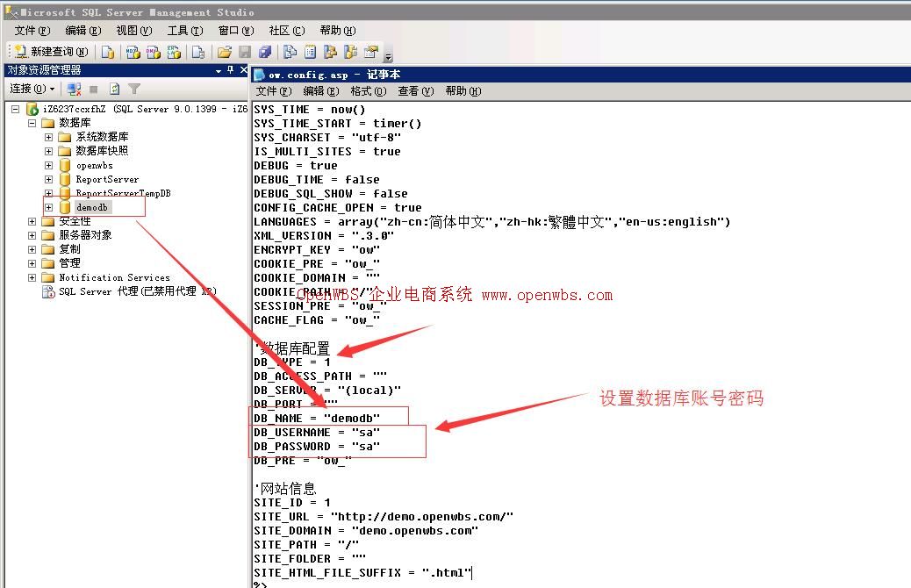Expand the 安全性 folder node

coord(32,221)
